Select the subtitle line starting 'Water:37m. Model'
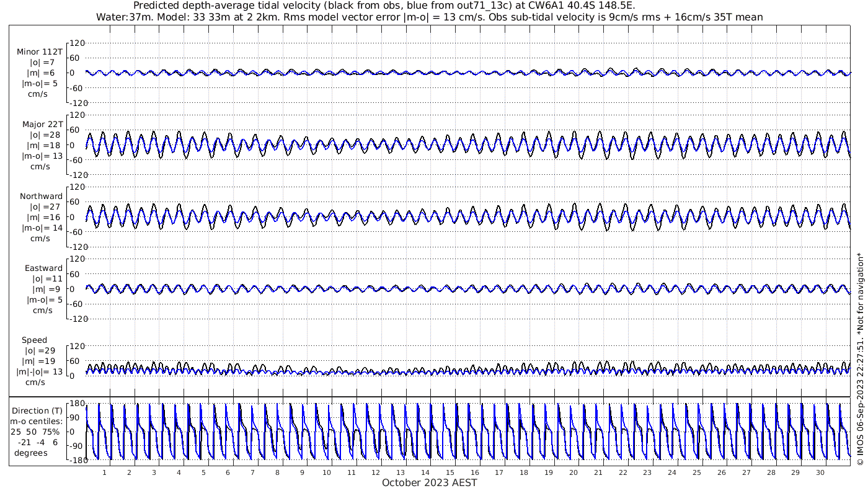Screen dimensions: 868x496 (x=429, y=17)
